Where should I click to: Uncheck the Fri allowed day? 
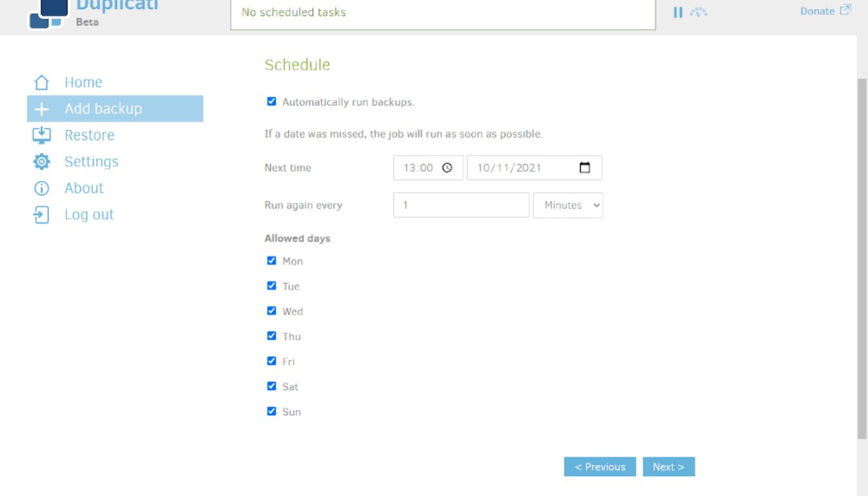271,361
